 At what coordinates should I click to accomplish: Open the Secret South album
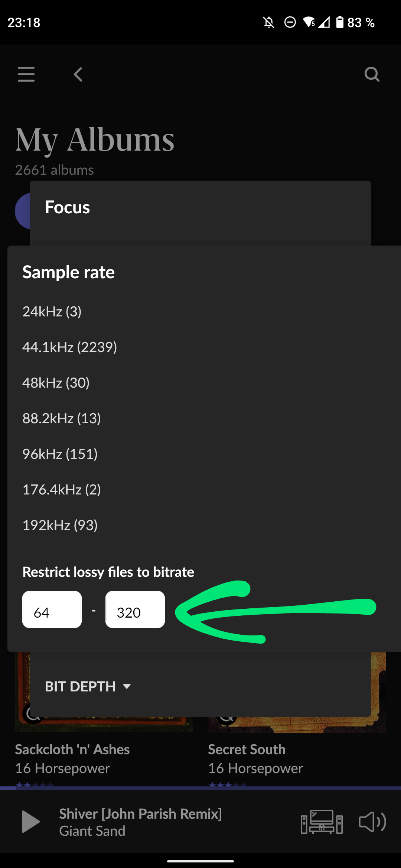point(247,749)
